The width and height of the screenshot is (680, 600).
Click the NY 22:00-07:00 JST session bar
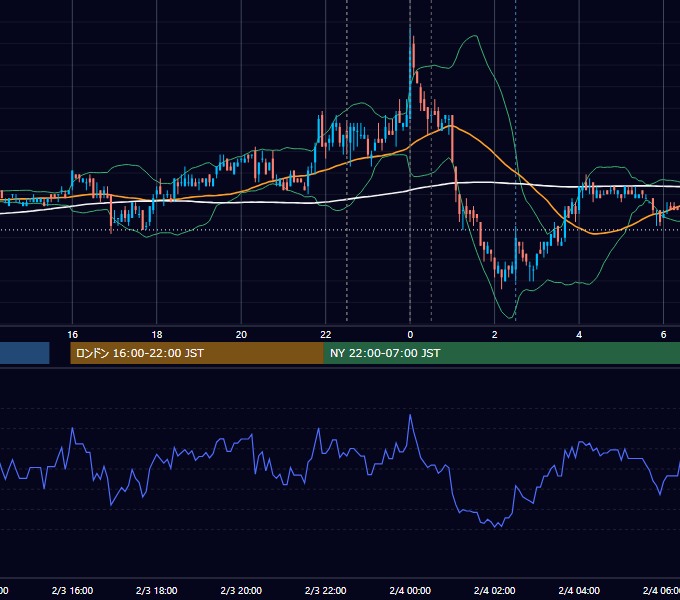(x=502, y=353)
